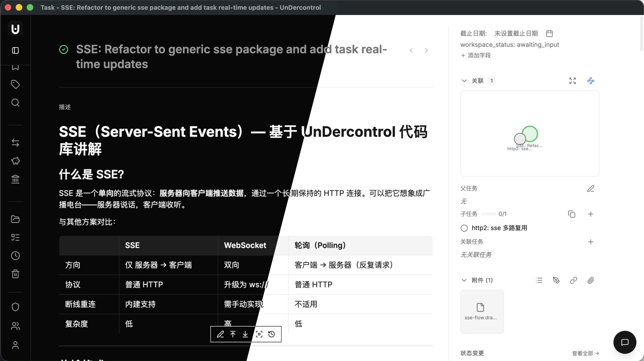
Task: Click the task title heading text
Action: (231, 57)
